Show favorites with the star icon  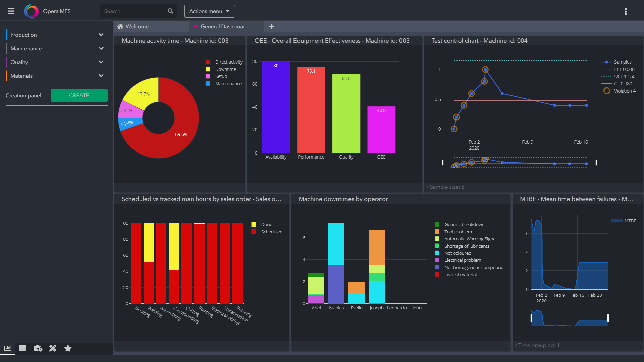click(x=68, y=348)
